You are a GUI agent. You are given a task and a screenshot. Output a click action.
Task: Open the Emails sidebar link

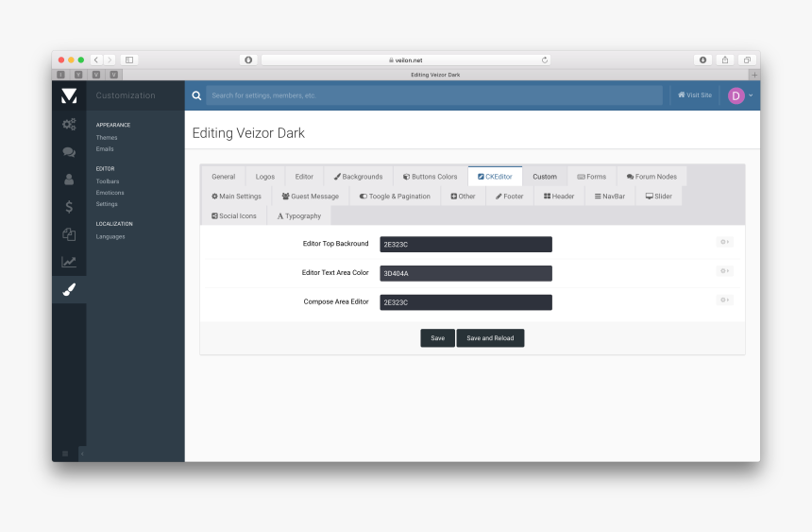(105, 149)
